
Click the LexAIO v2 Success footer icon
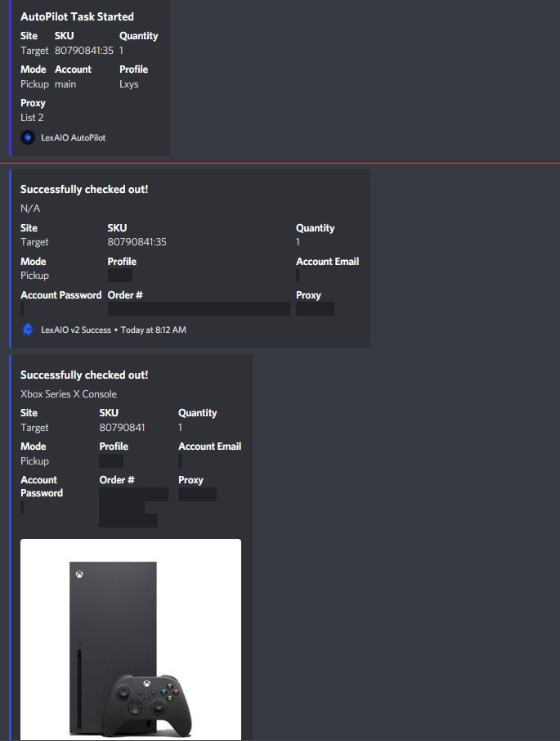tap(28, 330)
